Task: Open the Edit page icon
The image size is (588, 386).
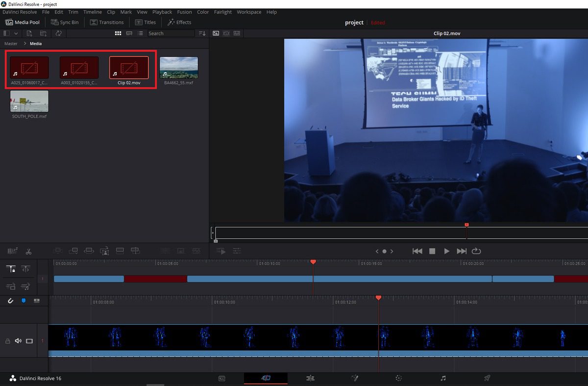Action: (x=310, y=378)
